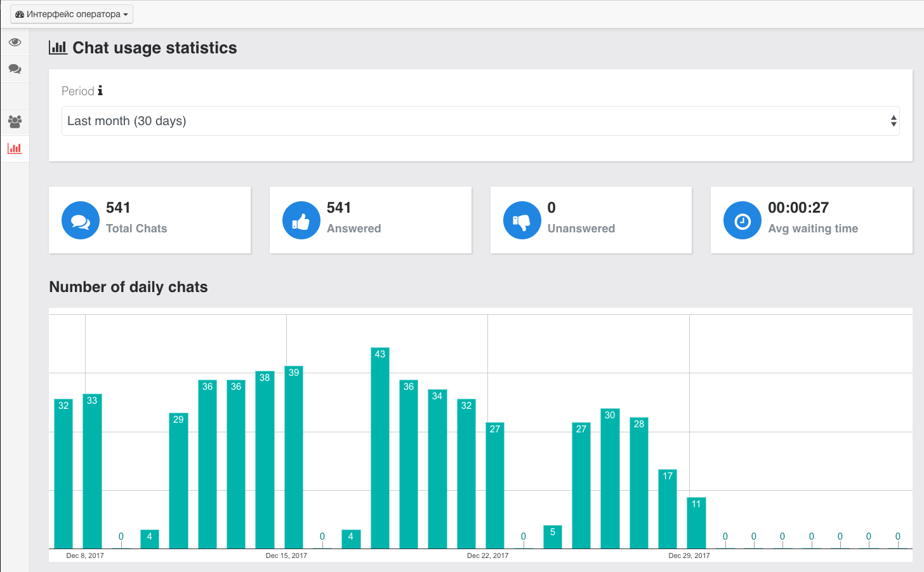Click the 541 Total Chats number
924x572 pixels.
(x=118, y=208)
